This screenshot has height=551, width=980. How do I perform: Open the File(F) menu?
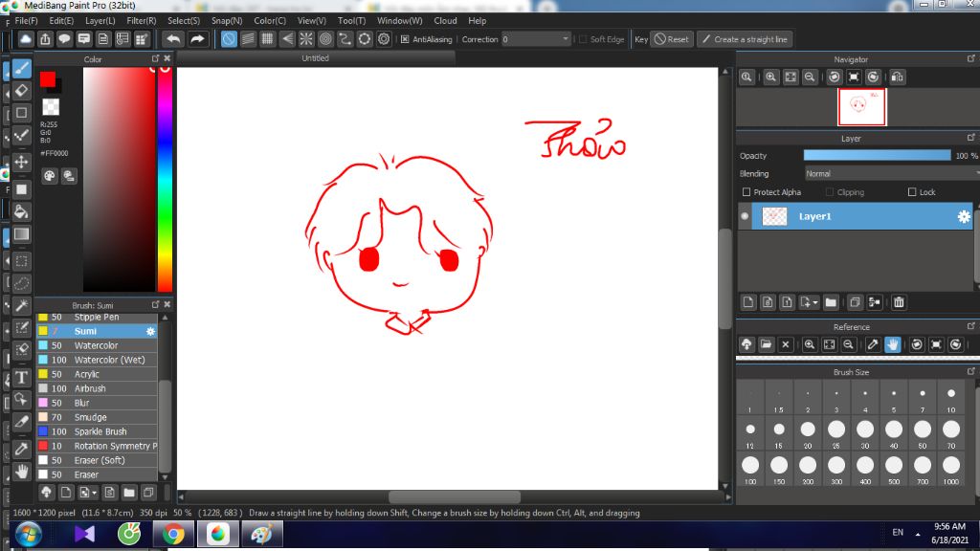point(26,21)
